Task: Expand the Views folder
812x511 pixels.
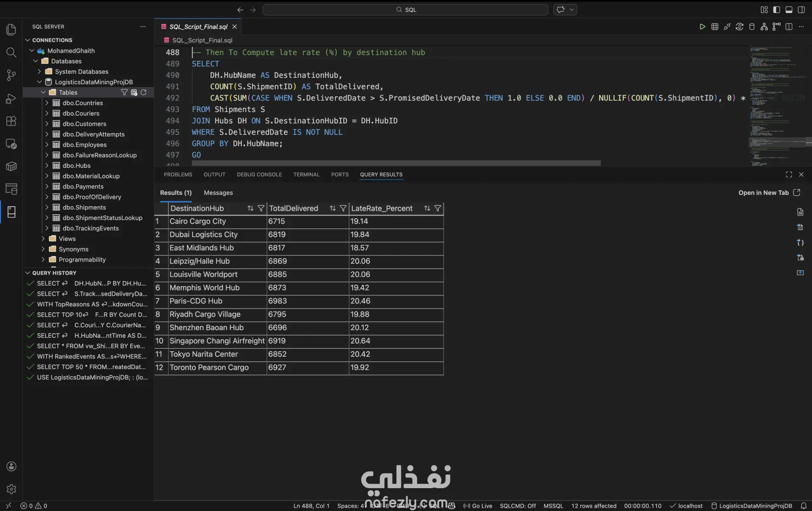Action: tap(43, 239)
